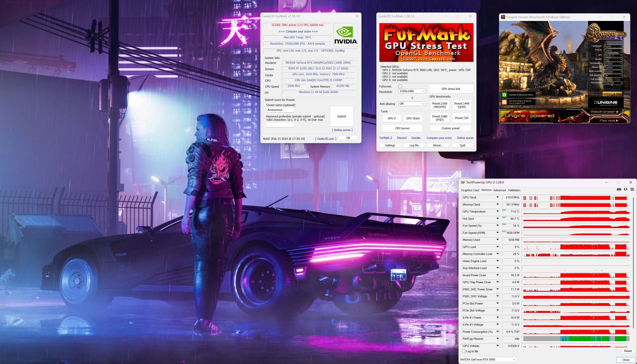The image size is (637, 364).
Task: Open the GPU-Z tool from FurMark
Action: [392, 118]
